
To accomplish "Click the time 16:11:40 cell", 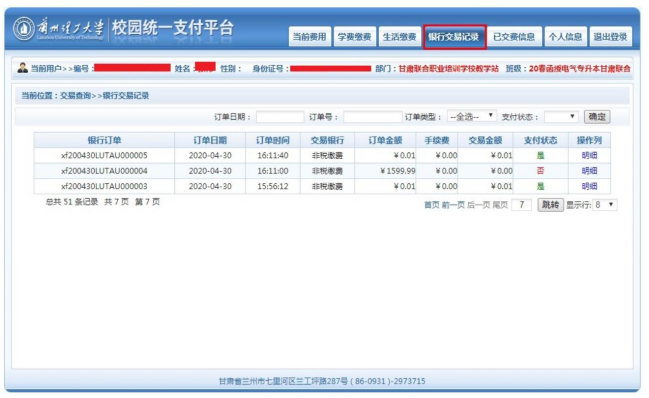I will [273, 156].
